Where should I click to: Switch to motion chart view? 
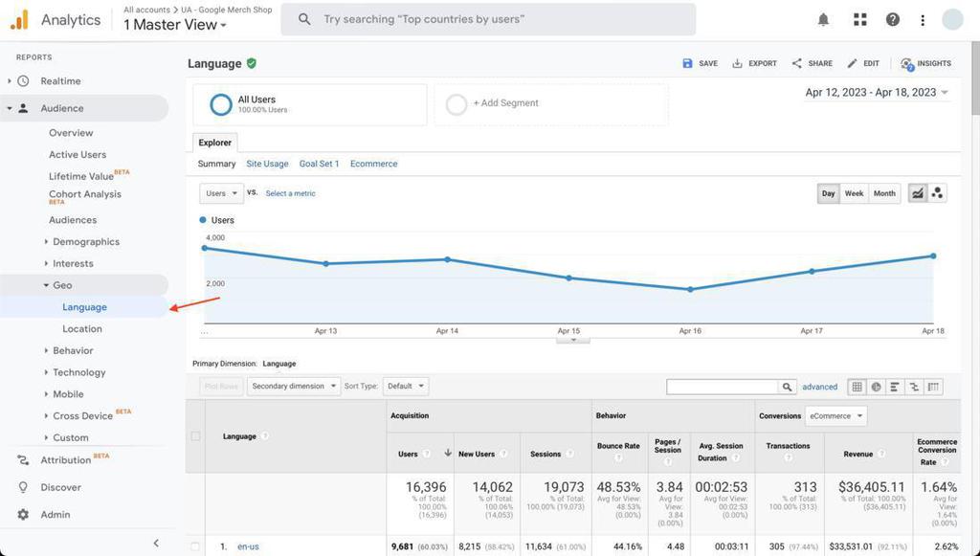point(937,193)
